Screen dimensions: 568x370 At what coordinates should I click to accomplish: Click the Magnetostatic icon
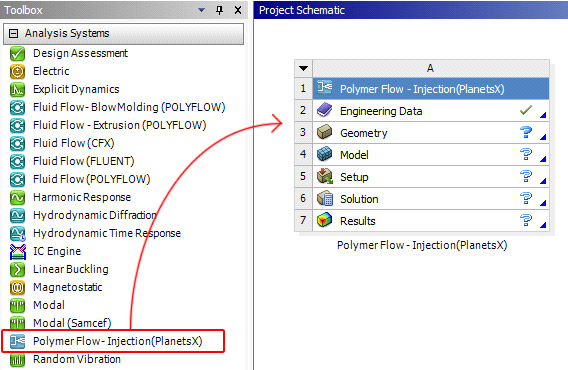[x=17, y=287]
